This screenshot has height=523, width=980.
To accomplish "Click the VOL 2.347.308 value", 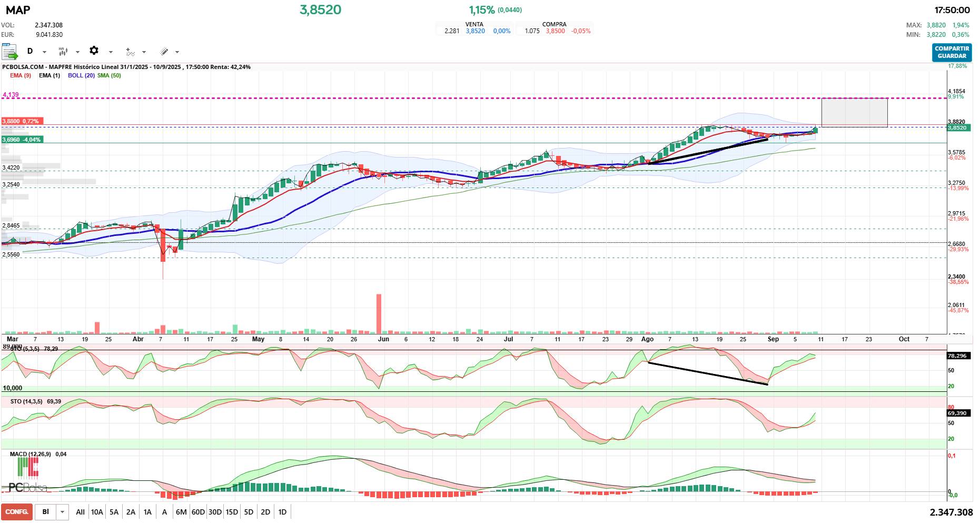I will coord(48,25).
